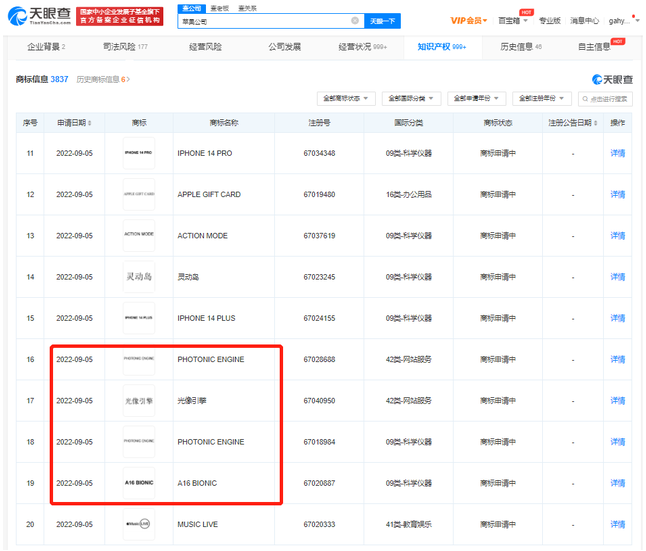
Task: Open the 消息中心 link
Action: click(584, 21)
